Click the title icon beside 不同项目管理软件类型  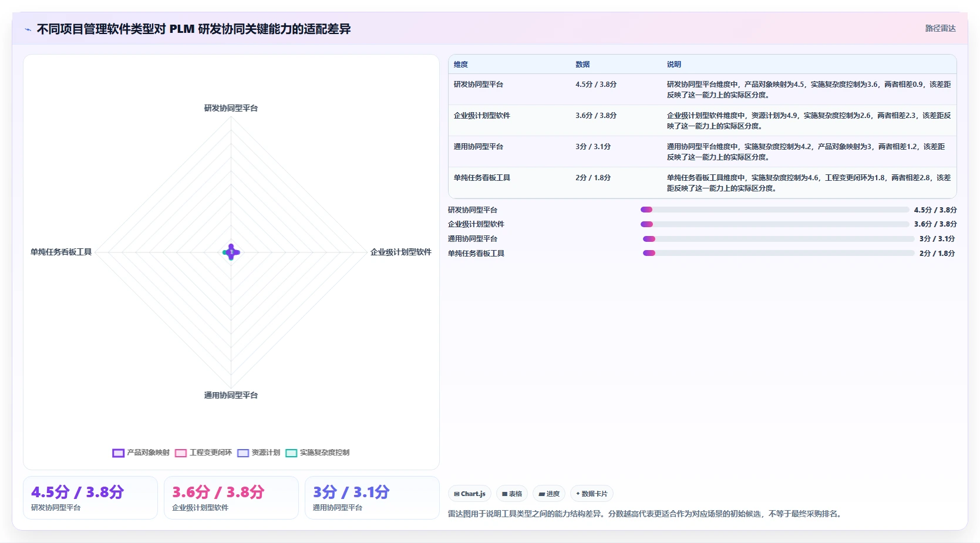pyautogui.click(x=28, y=29)
